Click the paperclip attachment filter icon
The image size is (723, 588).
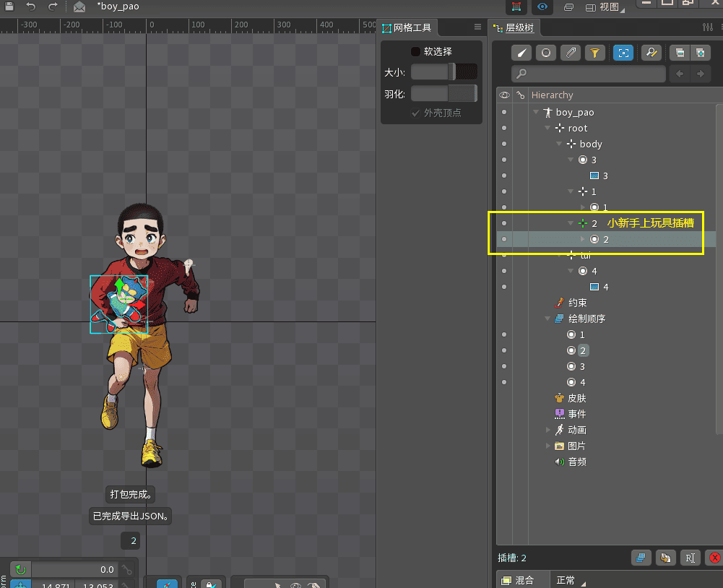(571, 53)
